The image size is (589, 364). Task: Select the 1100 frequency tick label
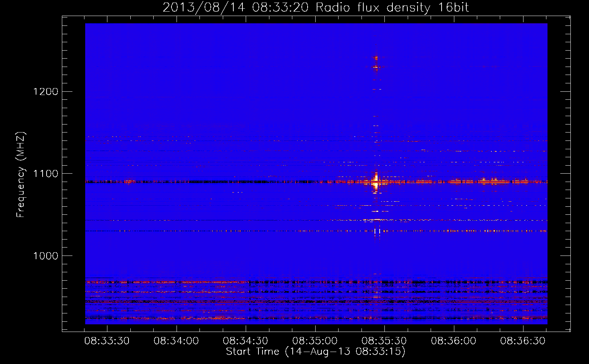pyautogui.click(x=46, y=174)
